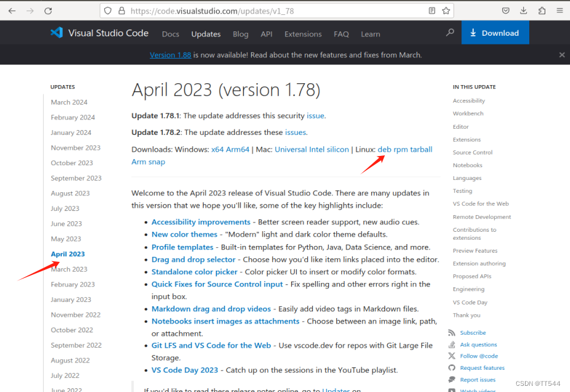Viewport: 570px width, 392px height.
Task: Click the GitHub Request features icon
Action: (452, 368)
